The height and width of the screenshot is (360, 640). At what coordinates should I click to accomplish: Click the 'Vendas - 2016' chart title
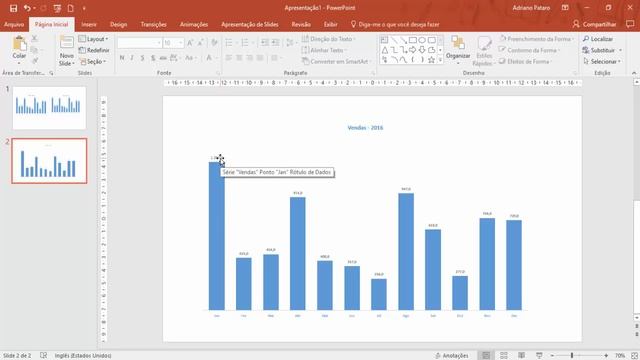click(365, 128)
